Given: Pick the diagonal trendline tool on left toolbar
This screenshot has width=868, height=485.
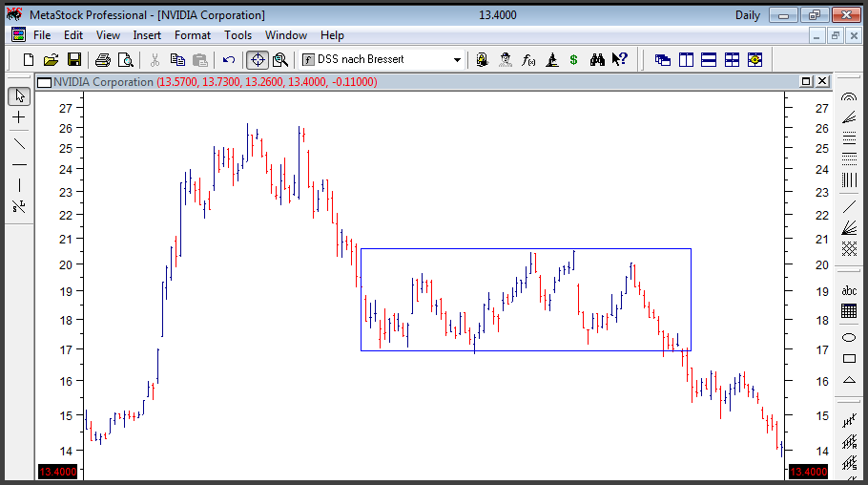Looking at the screenshot, I should (x=19, y=143).
